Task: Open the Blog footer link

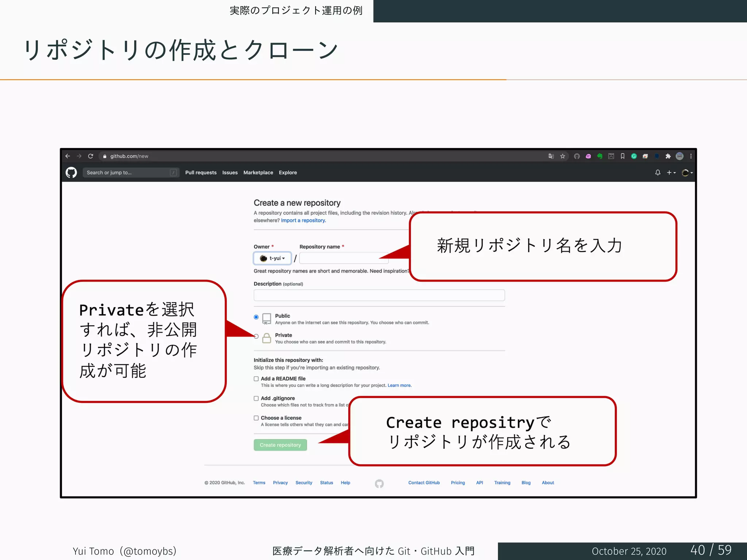Action: pos(526,483)
